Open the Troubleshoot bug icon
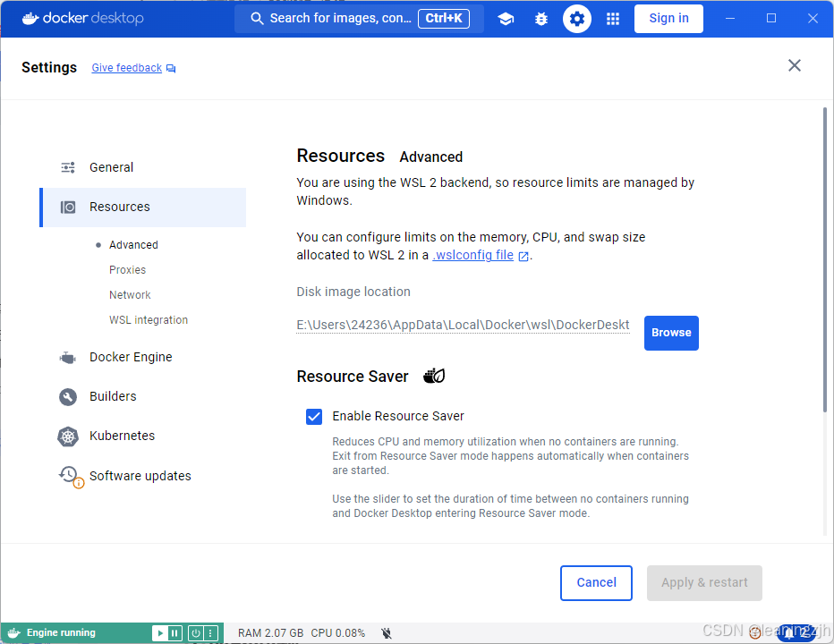 [540, 19]
